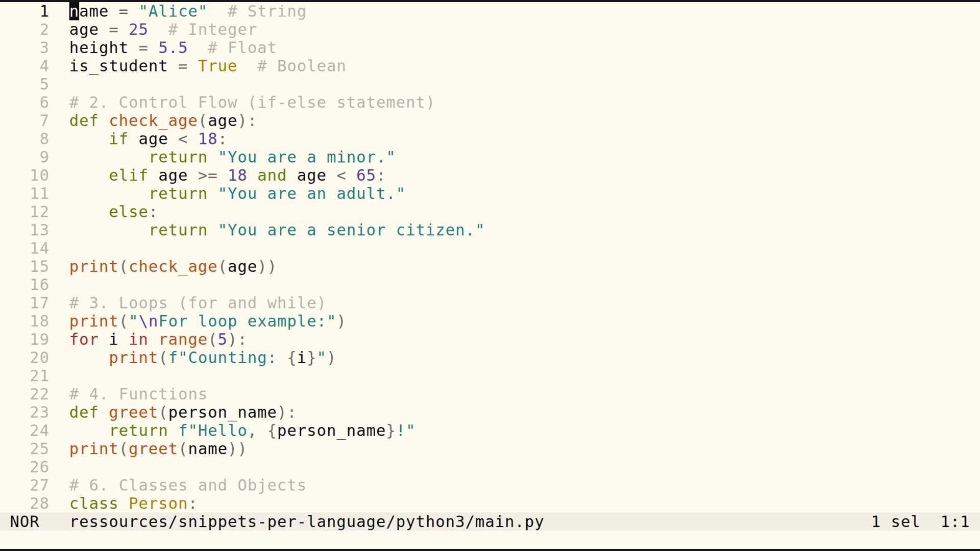The width and height of the screenshot is (980, 551).
Task: Select the check_age function name
Action: [153, 120]
